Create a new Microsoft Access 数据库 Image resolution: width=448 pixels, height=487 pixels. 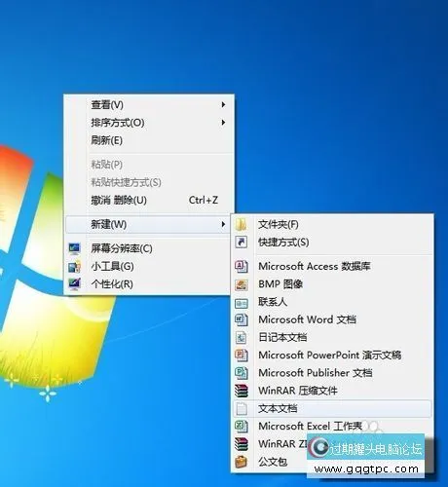point(332,266)
